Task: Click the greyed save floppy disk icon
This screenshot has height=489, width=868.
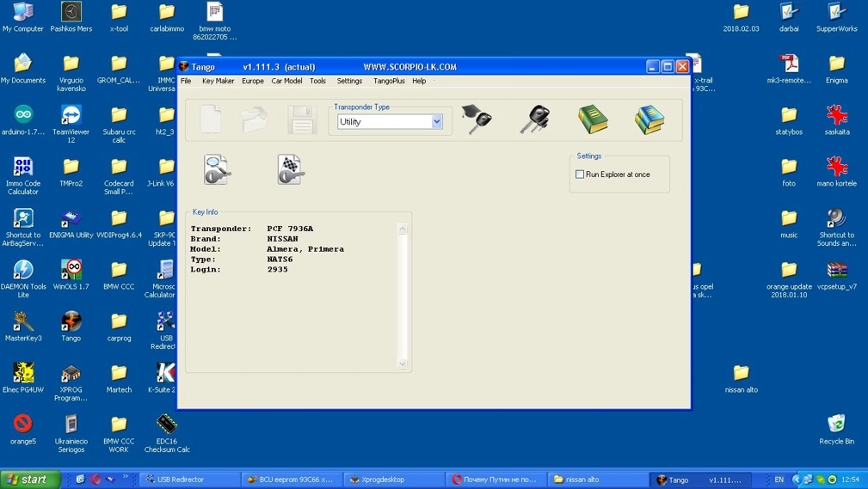Action: 302,119
